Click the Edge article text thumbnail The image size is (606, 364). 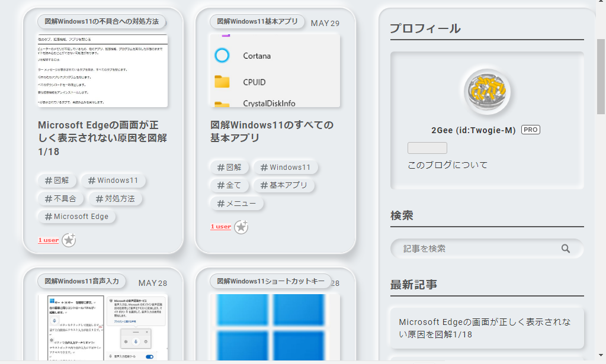[103, 70]
